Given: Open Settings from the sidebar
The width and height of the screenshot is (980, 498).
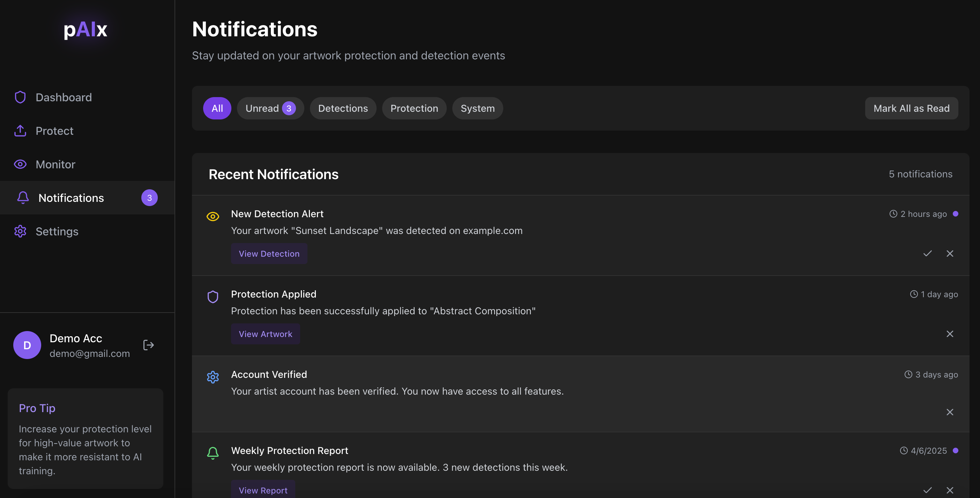Looking at the screenshot, I should [57, 232].
